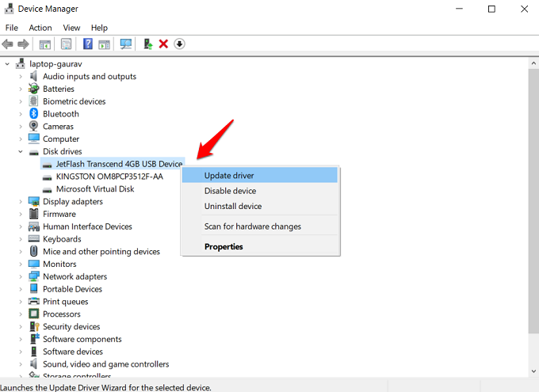Click the Human Interface Devices icon
Image resolution: width=539 pixels, height=392 pixels.
coord(33,226)
